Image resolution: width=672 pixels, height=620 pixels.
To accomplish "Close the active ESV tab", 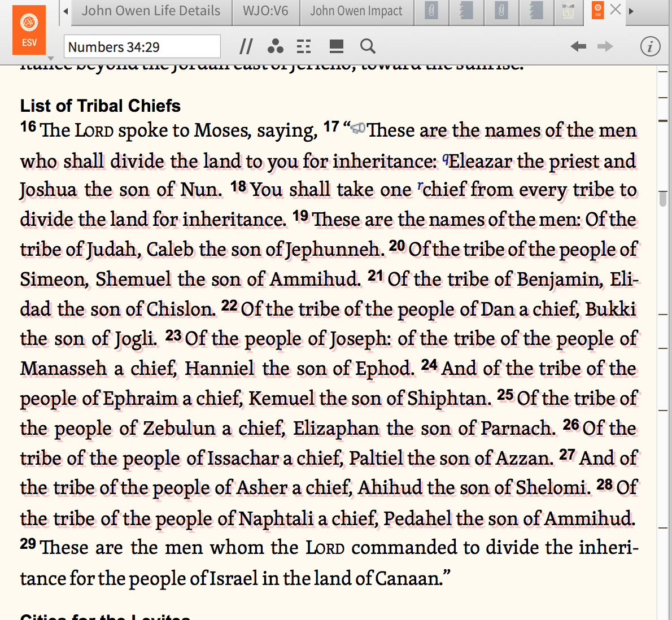I will (x=616, y=10).
